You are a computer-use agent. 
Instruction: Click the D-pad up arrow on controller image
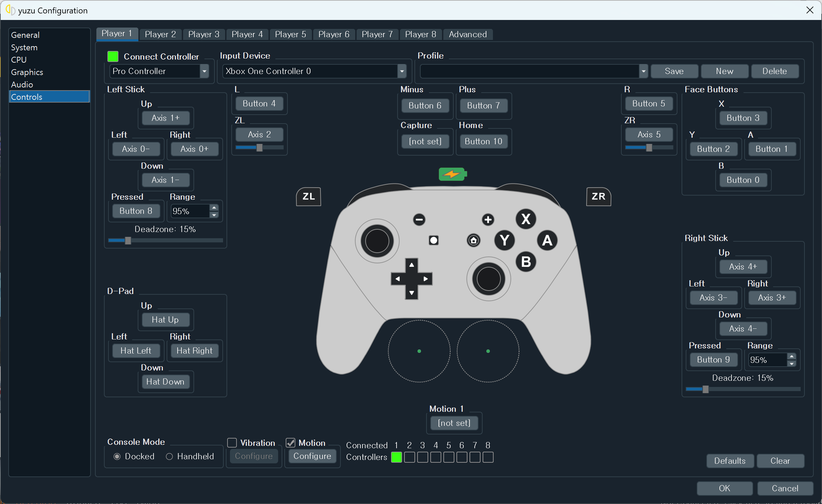412,265
